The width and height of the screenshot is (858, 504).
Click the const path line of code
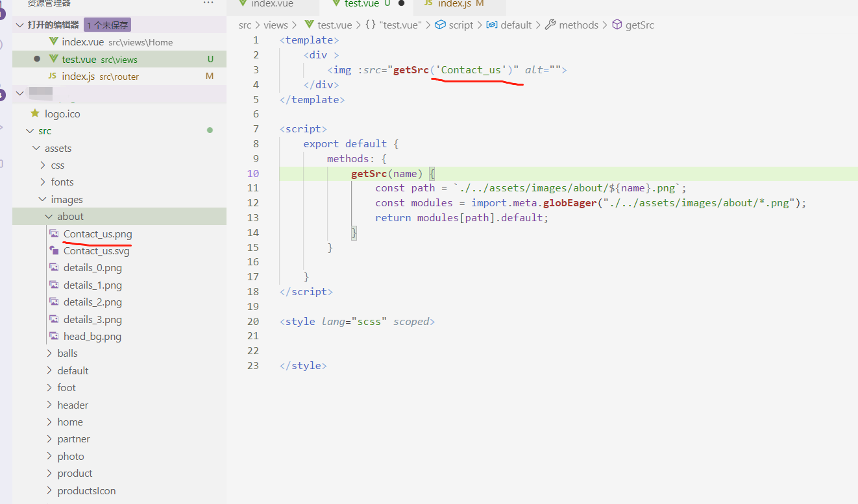coord(530,187)
